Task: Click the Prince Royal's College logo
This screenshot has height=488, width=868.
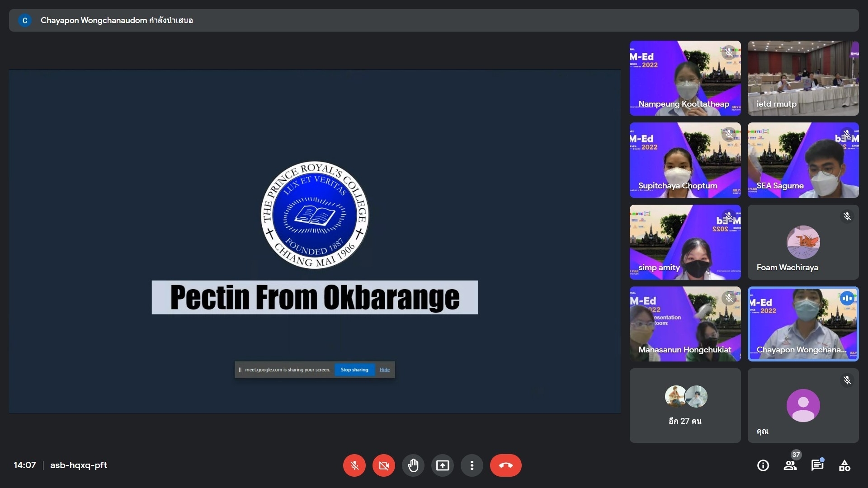Action: [x=315, y=215]
